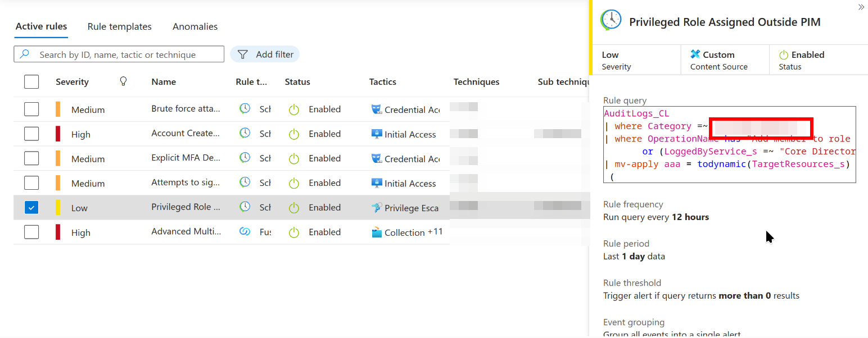Click the Run query every 12 hours text
Viewport: 868px width, 338px height.
(656, 217)
